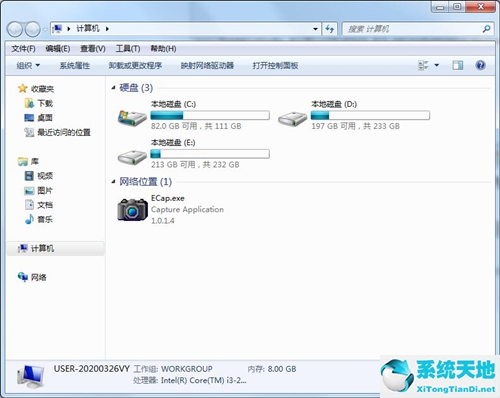The height and width of the screenshot is (398, 500).
Task: Click the 本地磁盘 (C:) label
Action: pyautogui.click(x=173, y=104)
